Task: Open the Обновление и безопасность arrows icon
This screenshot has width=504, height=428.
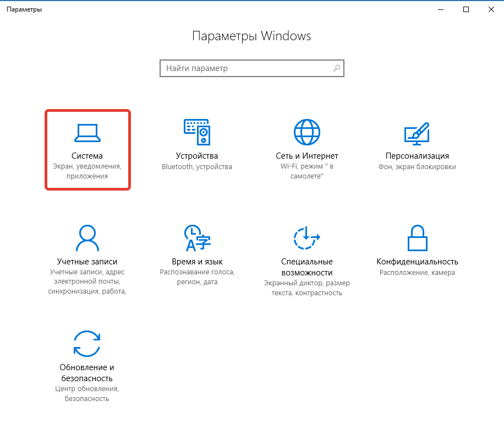Action: point(87,344)
